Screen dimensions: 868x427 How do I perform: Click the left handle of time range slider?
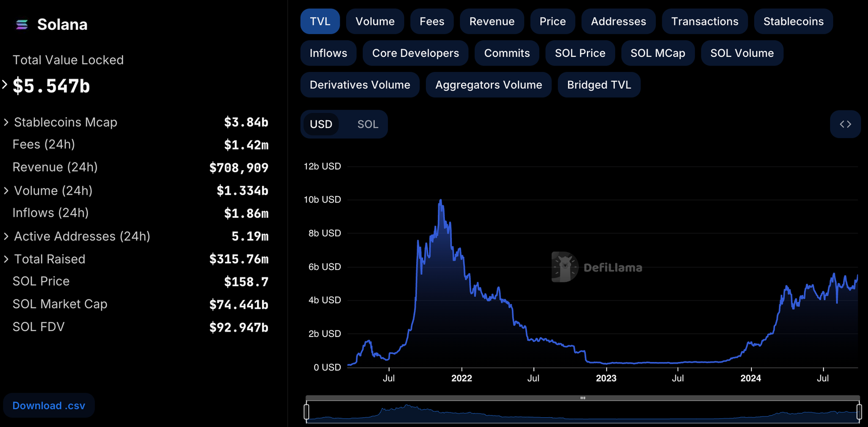tap(307, 412)
